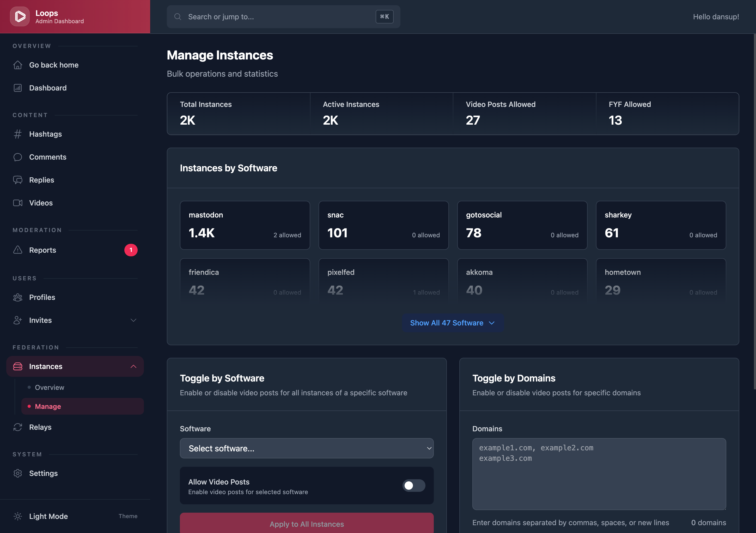Click the Loops logo icon
This screenshot has height=533, width=756.
coord(20,16)
